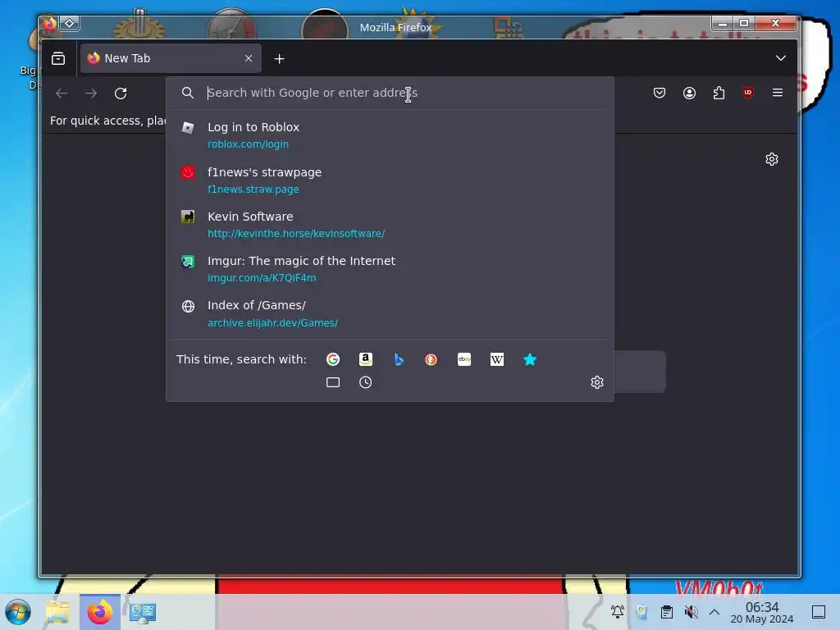The width and height of the screenshot is (840, 630).
Task: Open the Log in to Roblox suggestion
Action: (390, 135)
